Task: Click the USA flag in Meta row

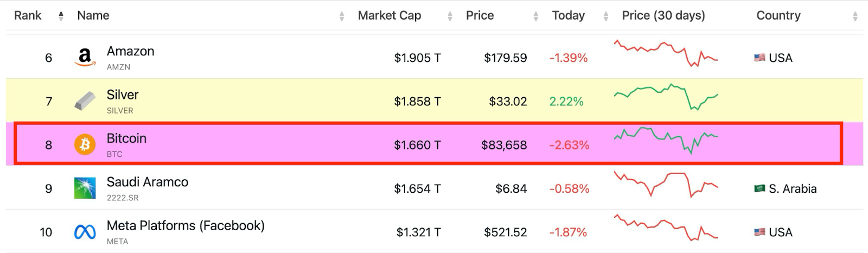Action: [759, 232]
